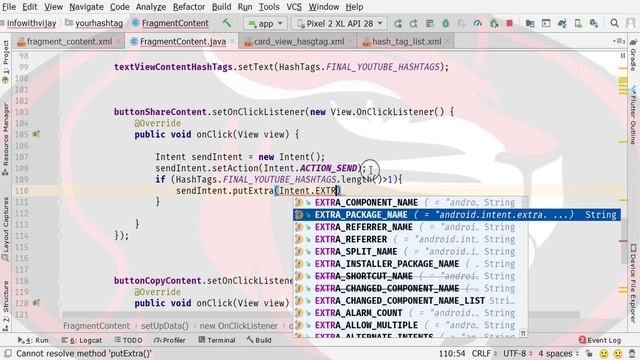Open the TODO tool window
640x360 pixels.
pos(128,340)
